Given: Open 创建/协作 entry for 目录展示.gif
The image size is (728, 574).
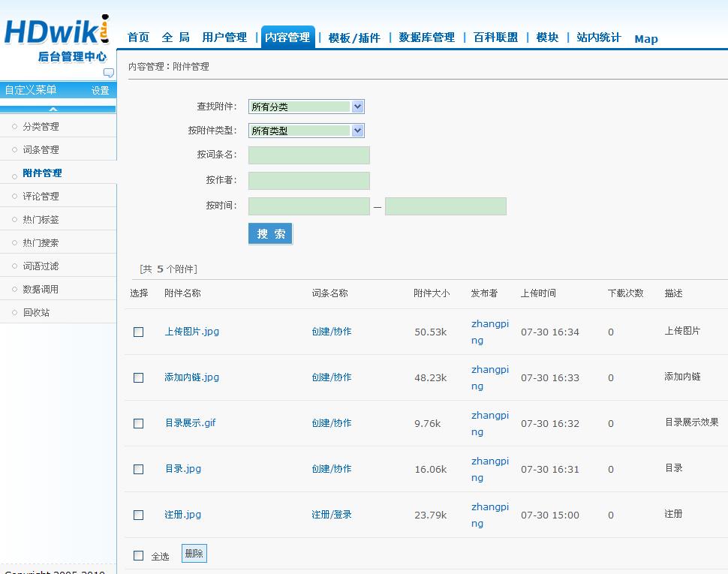Looking at the screenshot, I should point(332,422).
